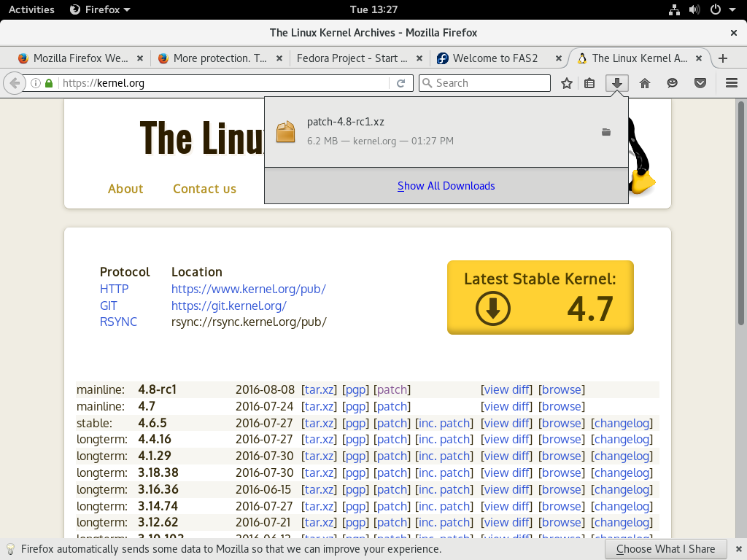Open pgp signature for mainline 4.7
The height and width of the screenshot is (560, 747).
click(355, 406)
